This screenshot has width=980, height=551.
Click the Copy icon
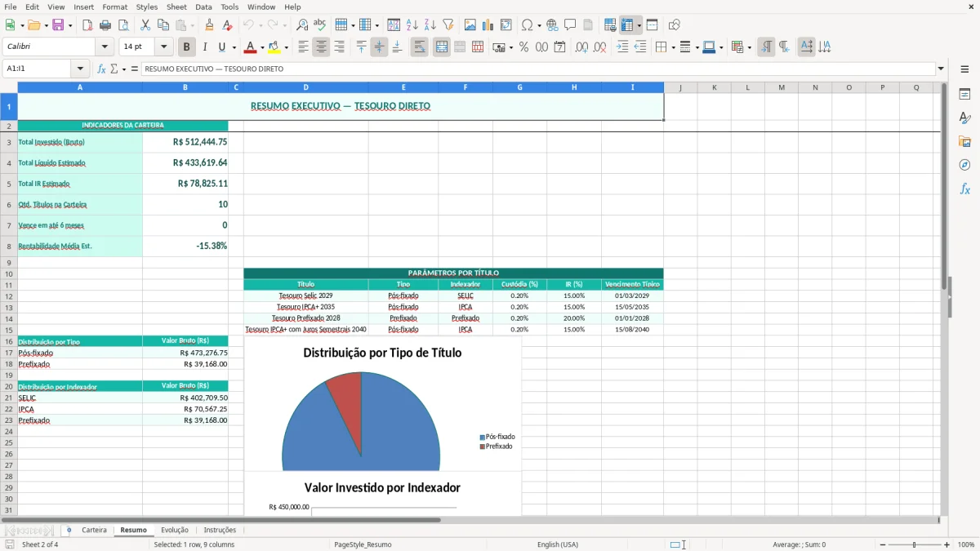pyautogui.click(x=163, y=25)
